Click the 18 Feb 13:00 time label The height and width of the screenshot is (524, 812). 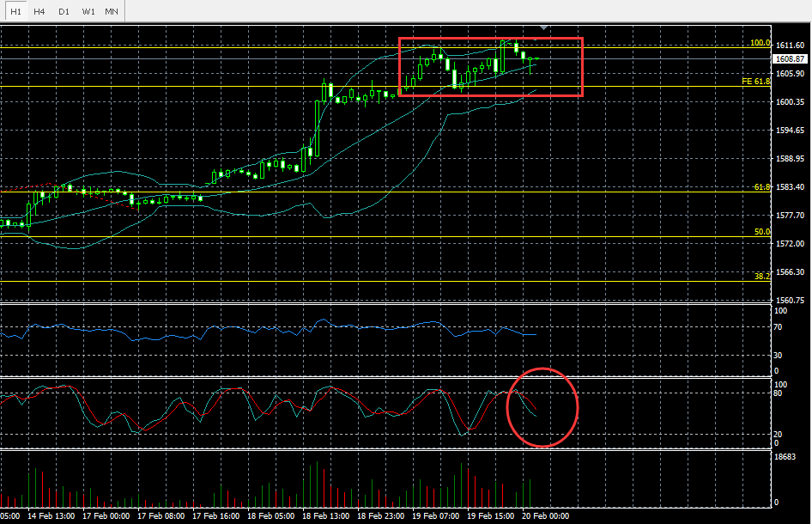tap(325, 516)
